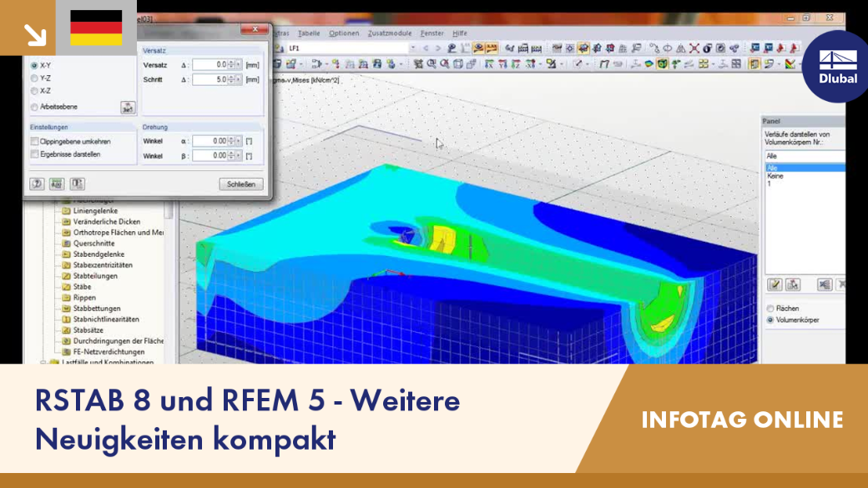
Task: Select the Y-Z plane radio button
Action: pos(34,78)
